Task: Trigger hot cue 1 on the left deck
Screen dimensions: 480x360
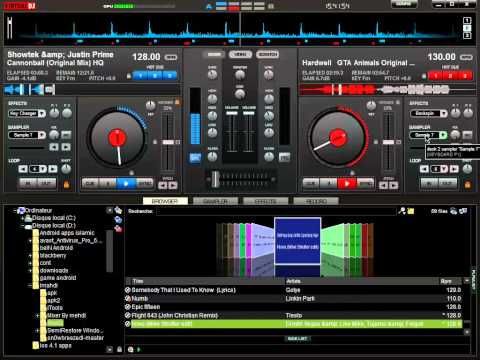Action: point(141,76)
